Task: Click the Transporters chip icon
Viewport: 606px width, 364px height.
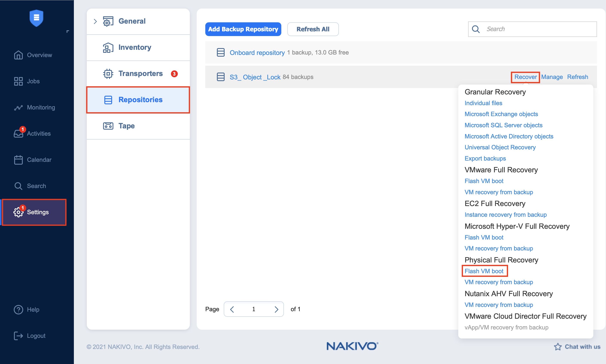Action: (108, 74)
